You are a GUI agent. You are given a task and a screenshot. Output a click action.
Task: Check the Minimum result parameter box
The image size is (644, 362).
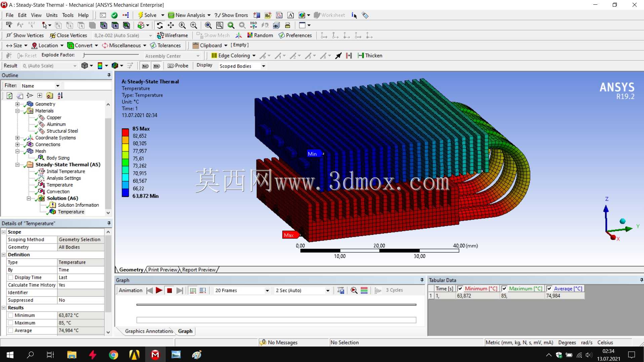11,315
